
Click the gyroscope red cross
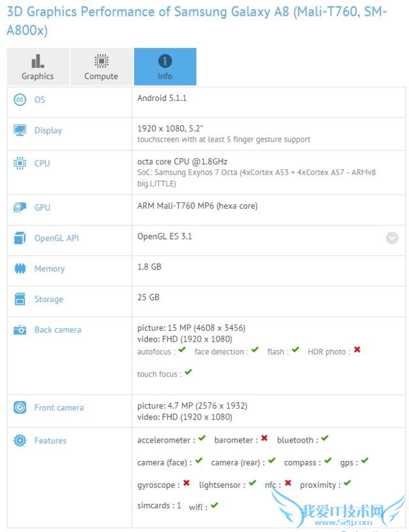click(187, 483)
